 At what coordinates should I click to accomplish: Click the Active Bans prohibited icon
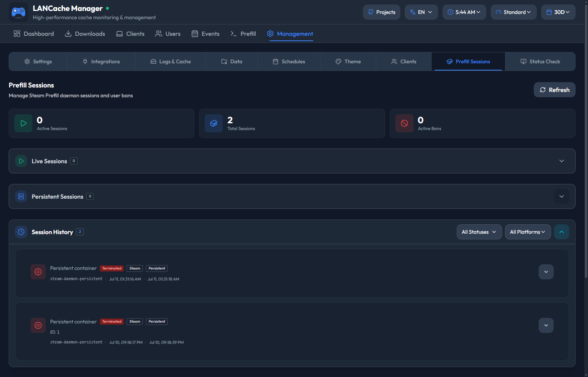pos(404,123)
